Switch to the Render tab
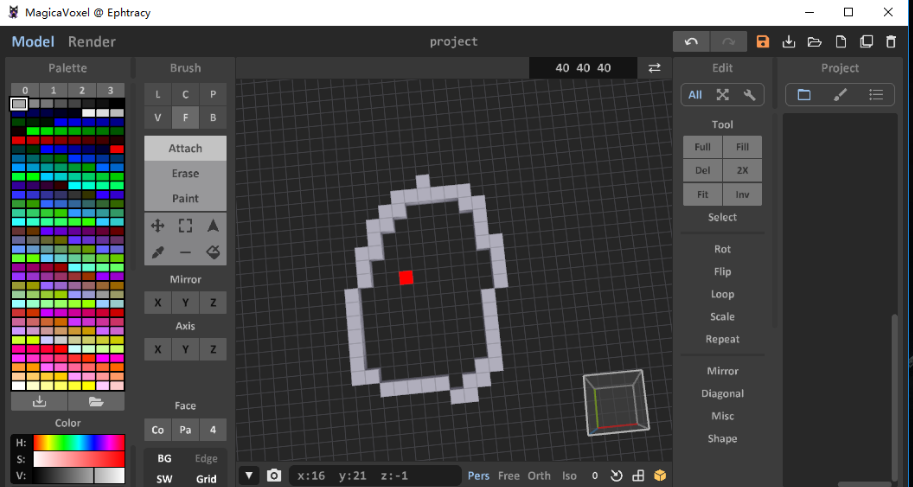Image resolution: width=913 pixels, height=487 pixels. point(92,41)
